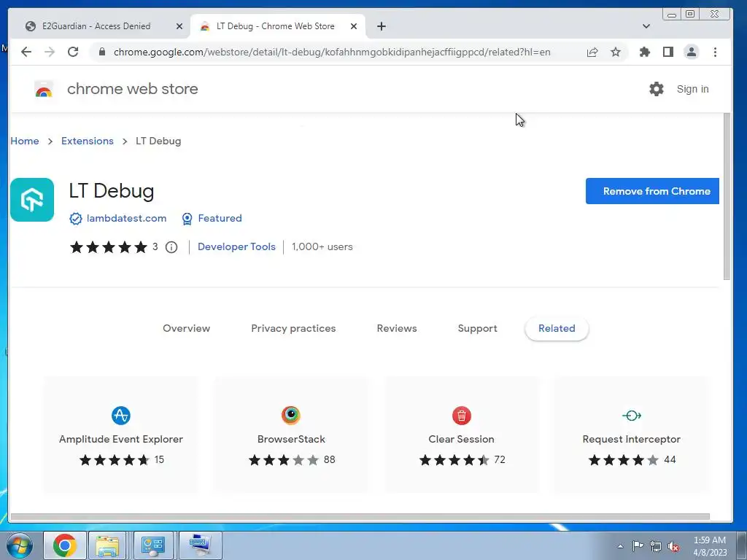Open the Windows Start menu
This screenshot has height=560, width=747.
pos(20,545)
